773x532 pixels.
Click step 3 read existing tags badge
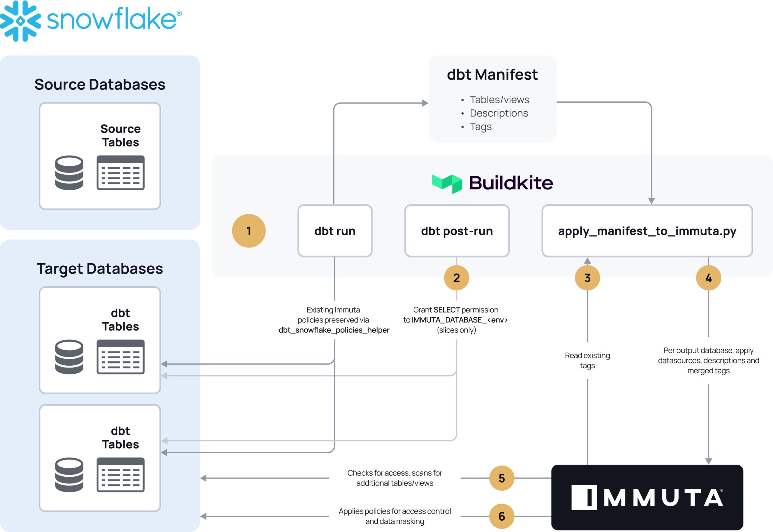click(x=587, y=277)
